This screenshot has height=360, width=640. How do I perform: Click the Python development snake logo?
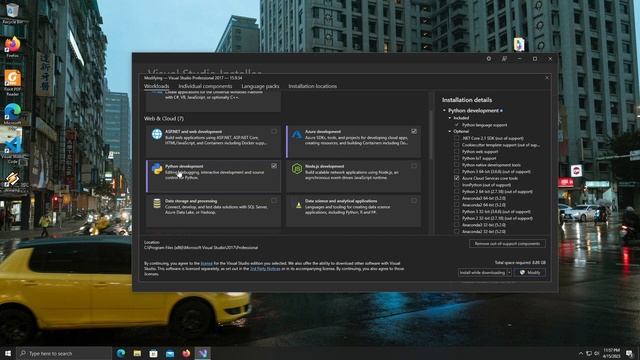(157, 169)
